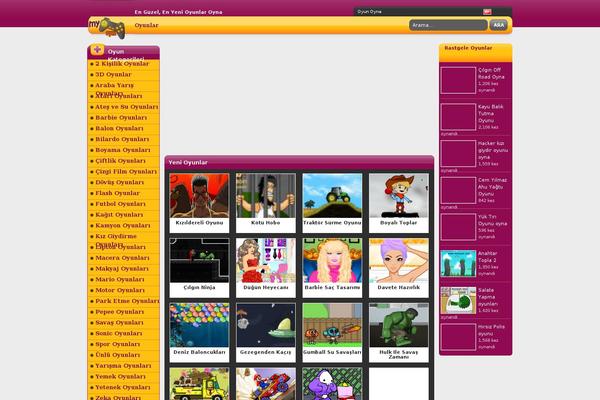Screen dimensions: 600x400
Task: Open Hacker kız giydir oyunu link
Action: tap(493, 150)
